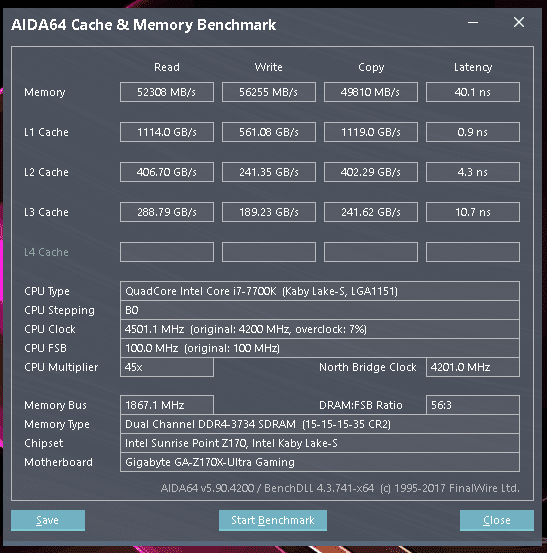This screenshot has height=553, width=547.
Task: Select L3 Cache latency 10.7 ns
Action: (x=473, y=212)
